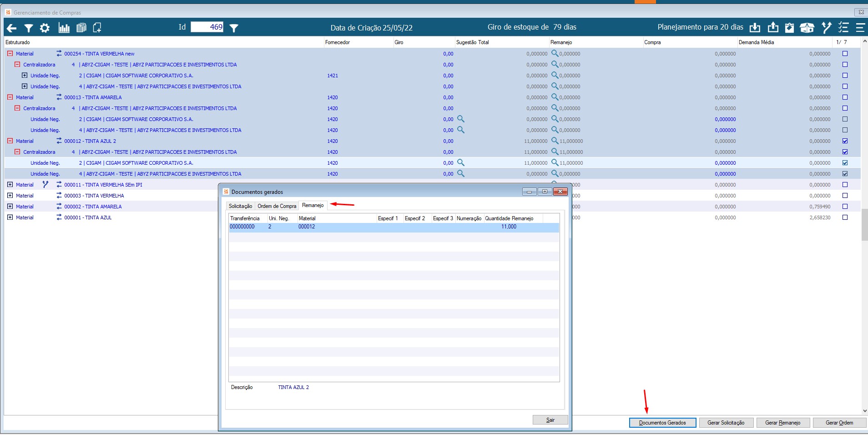Image resolution: width=868 pixels, height=435 pixels.
Task: Click the Gerar Ordem button
Action: tap(839, 423)
